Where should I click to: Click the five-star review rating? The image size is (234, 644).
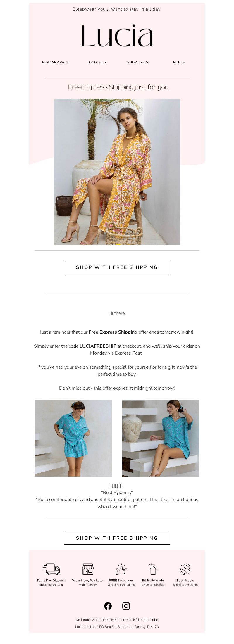click(x=116, y=486)
